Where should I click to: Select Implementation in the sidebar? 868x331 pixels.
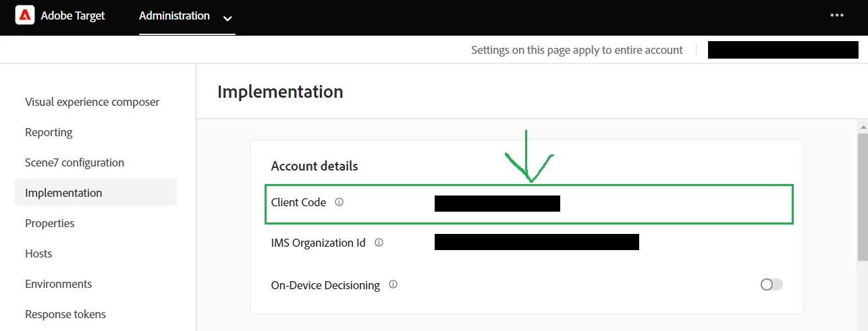95,192
